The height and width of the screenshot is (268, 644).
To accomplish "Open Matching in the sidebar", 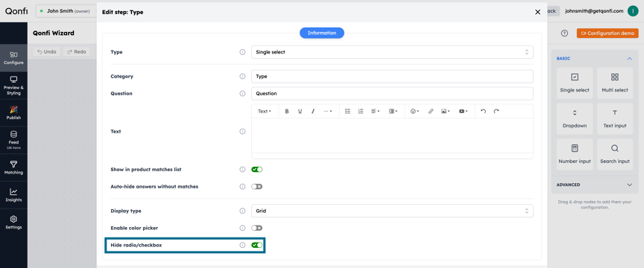I will tap(13, 167).
